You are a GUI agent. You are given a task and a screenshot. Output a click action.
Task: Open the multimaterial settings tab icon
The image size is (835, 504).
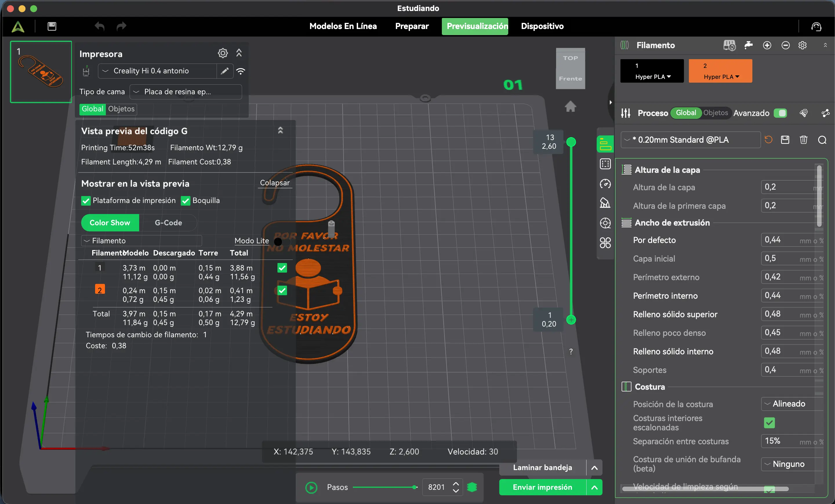[605, 223]
